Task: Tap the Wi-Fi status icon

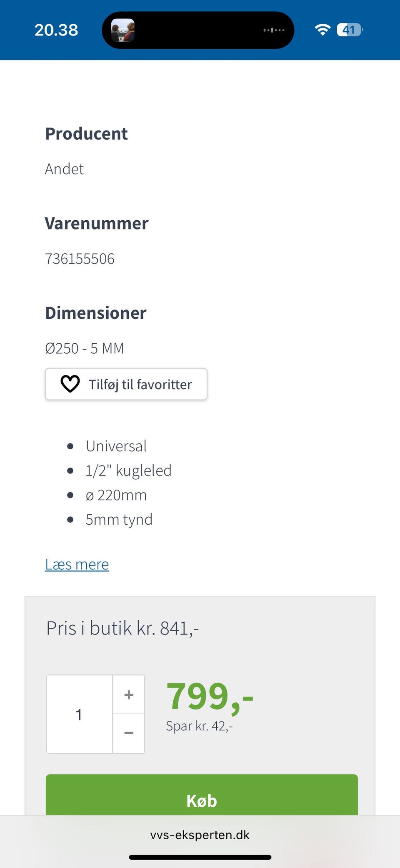Action: (322, 30)
